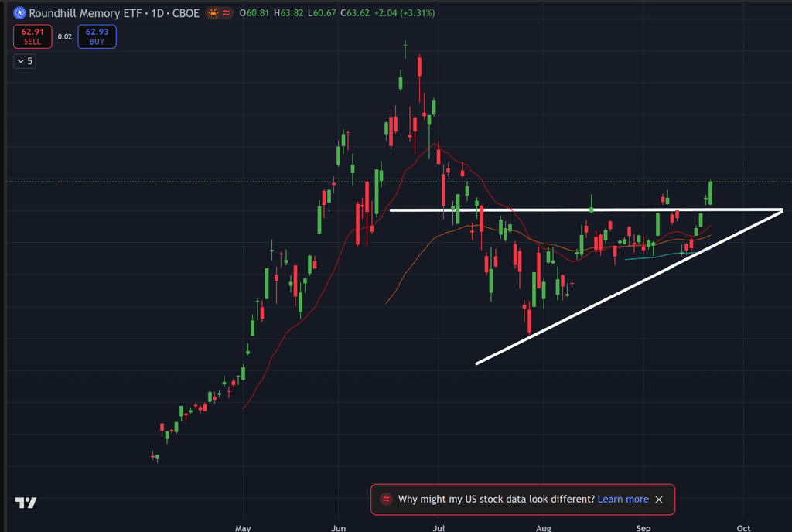Click the latest green candle at right
Screen dimensions: 792x532
coord(711,193)
